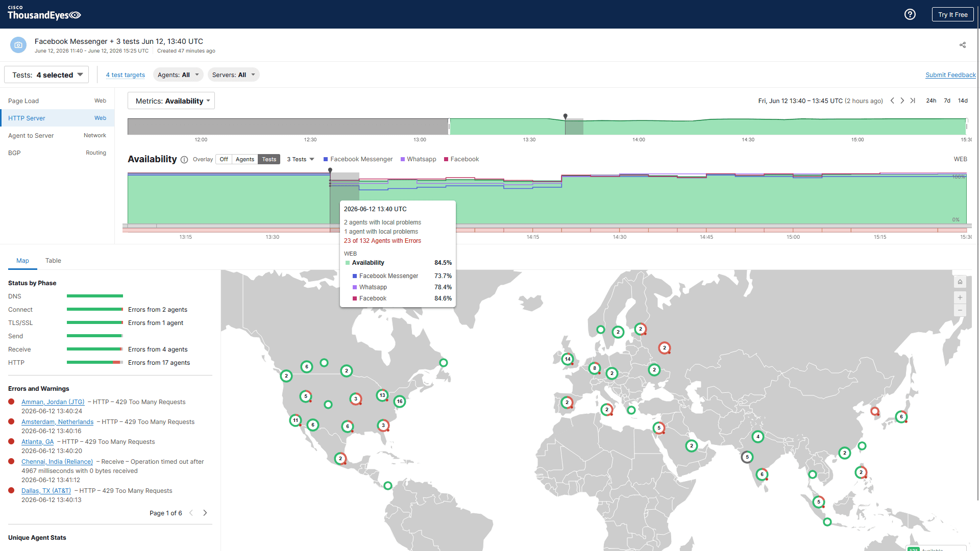Go to next time interval arrow
The height and width of the screenshot is (551, 980).
pyautogui.click(x=902, y=101)
